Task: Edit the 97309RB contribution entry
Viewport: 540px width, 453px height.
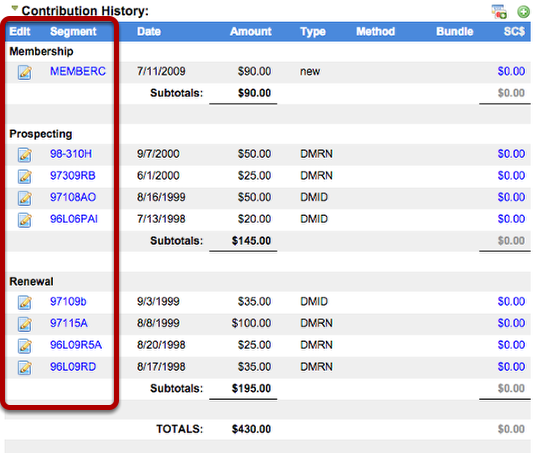Action: 25,176
